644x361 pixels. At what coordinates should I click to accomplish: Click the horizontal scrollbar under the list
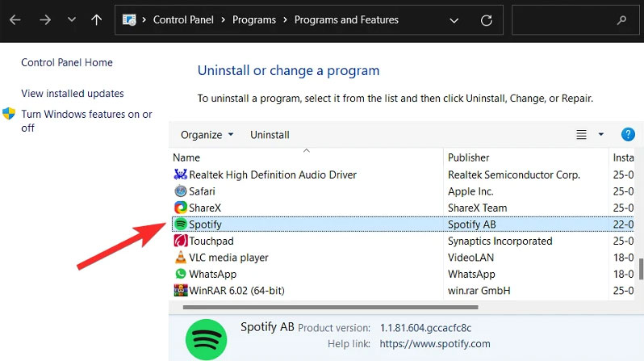click(x=330, y=307)
